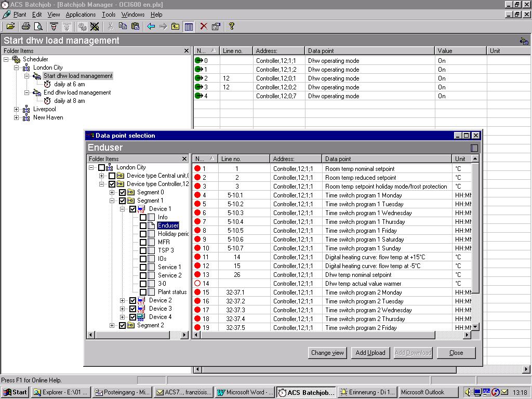Open the View menu
This screenshot has height=399, width=532.
54,15
